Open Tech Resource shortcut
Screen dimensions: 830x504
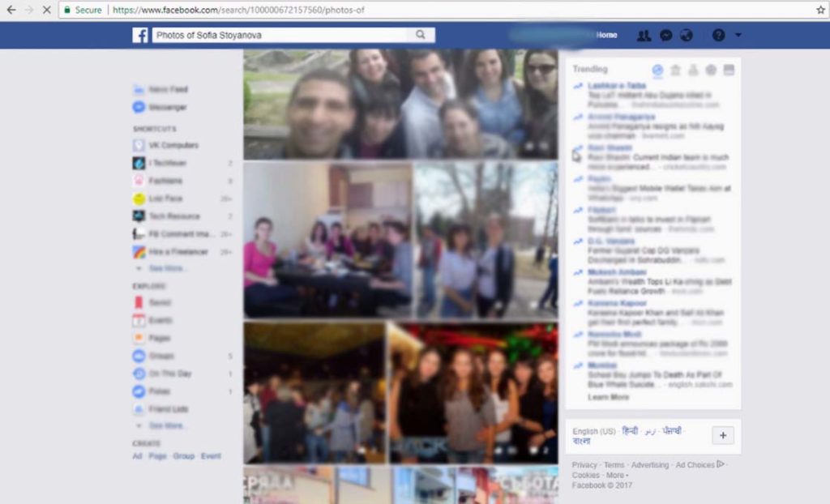pyautogui.click(x=167, y=216)
